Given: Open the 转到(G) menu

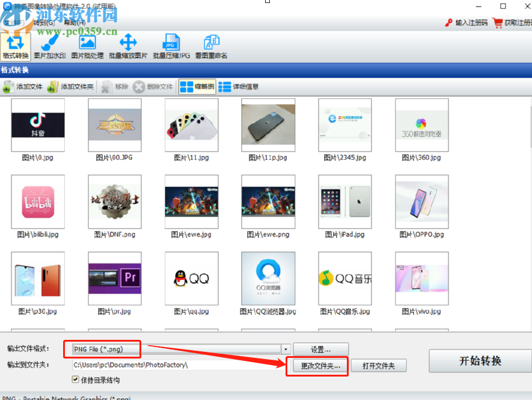Looking at the screenshot, I should tap(44, 23).
